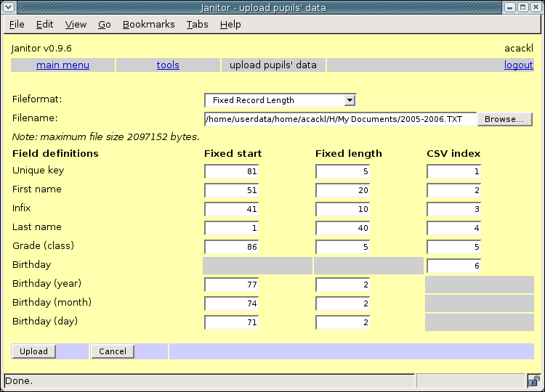
Task: Click the Birthday (month) label
Action: click(52, 303)
